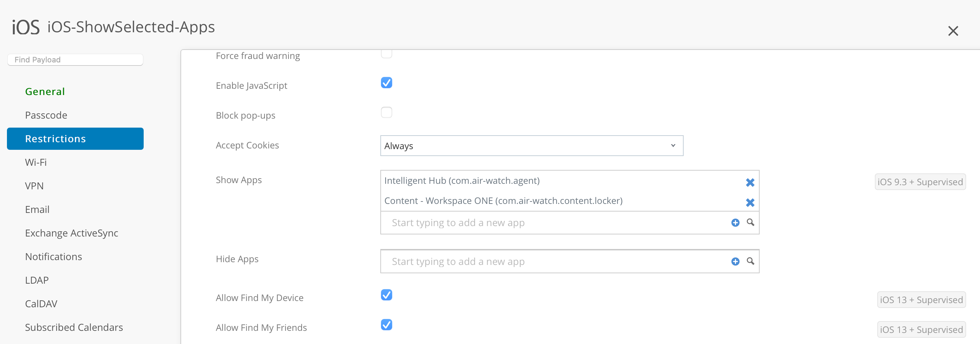Select the VPN payload
The image size is (980, 344).
click(34, 186)
